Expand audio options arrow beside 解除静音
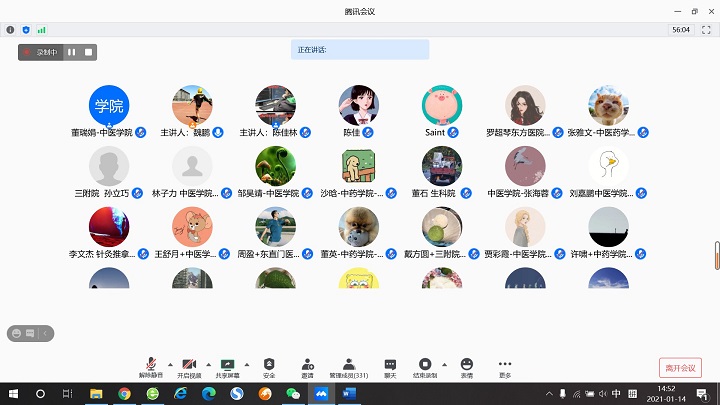The height and width of the screenshot is (405, 720). (x=169, y=364)
